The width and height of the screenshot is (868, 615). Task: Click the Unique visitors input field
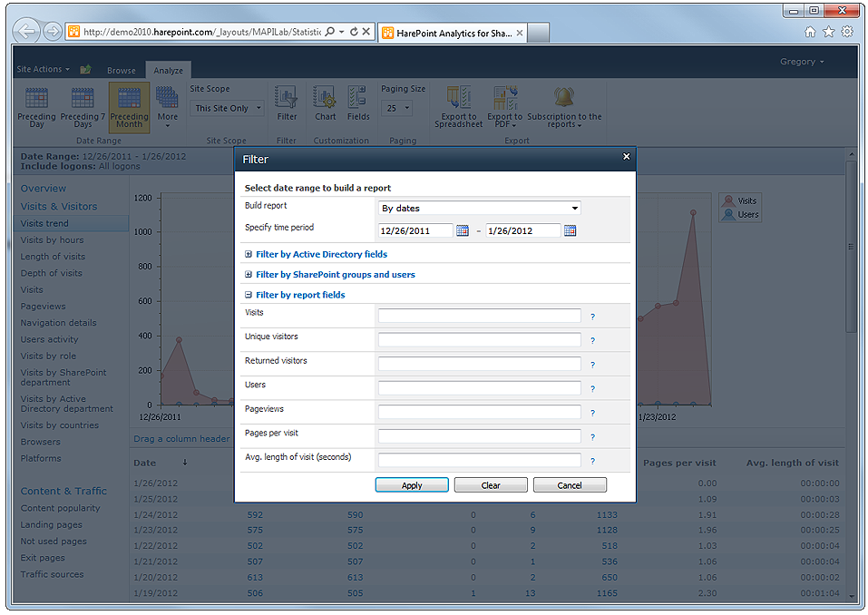tap(479, 340)
